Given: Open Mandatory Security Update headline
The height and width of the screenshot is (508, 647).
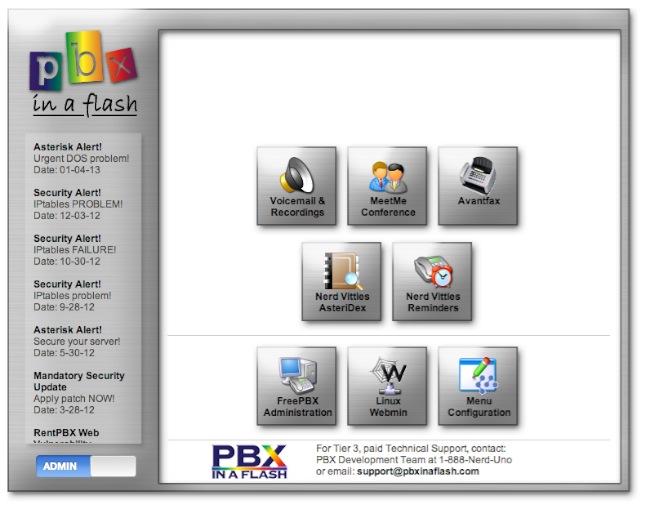Looking at the screenshot, I should [x=79, y=381].
